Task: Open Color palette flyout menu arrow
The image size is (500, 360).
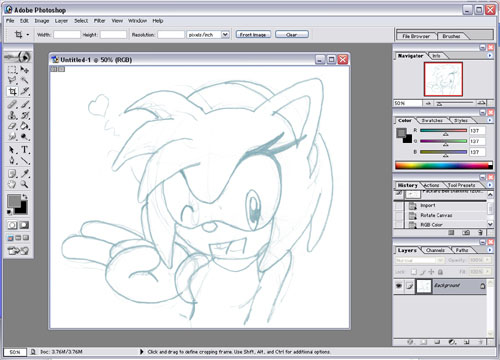Action: [x=490, y=120]
